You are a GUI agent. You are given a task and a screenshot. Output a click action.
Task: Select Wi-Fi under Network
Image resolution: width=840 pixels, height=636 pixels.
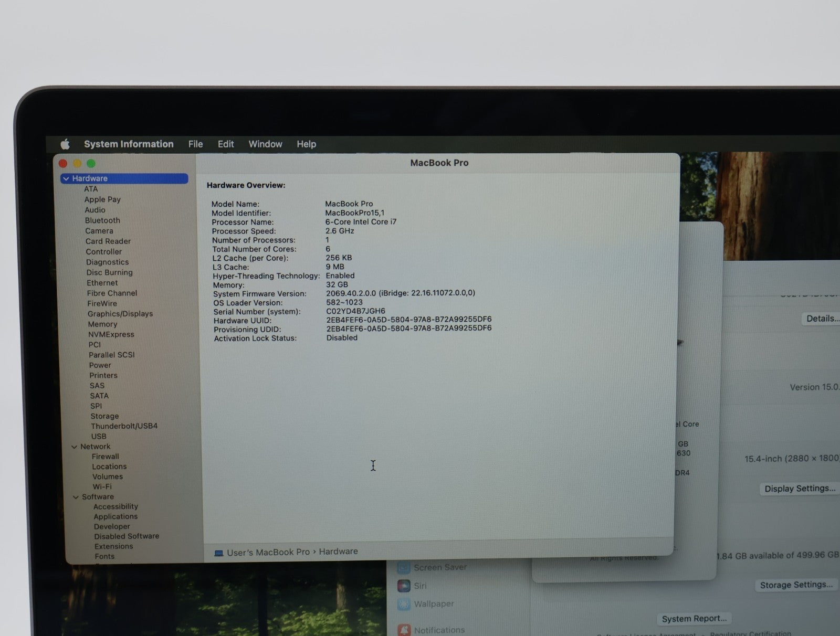[102, 486]
